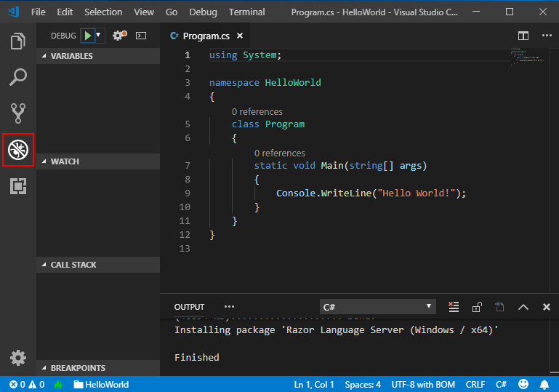Clear the output panel contents
The image size is (559, 392).
[454, 307]
